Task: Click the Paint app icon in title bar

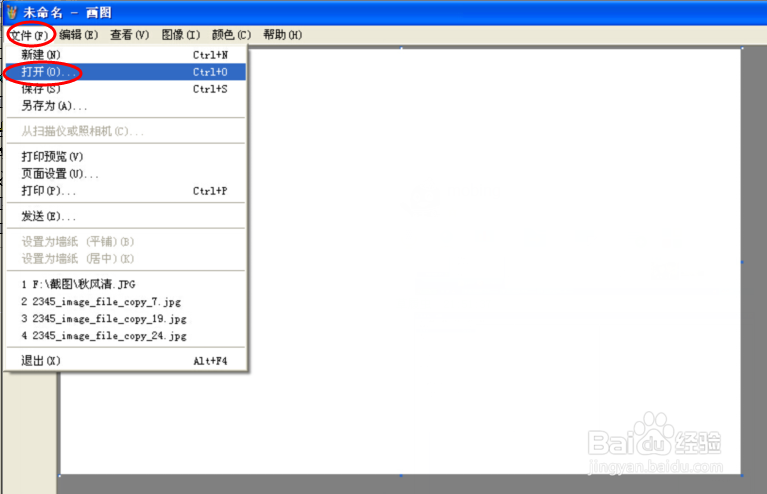Action: (12, 12)
